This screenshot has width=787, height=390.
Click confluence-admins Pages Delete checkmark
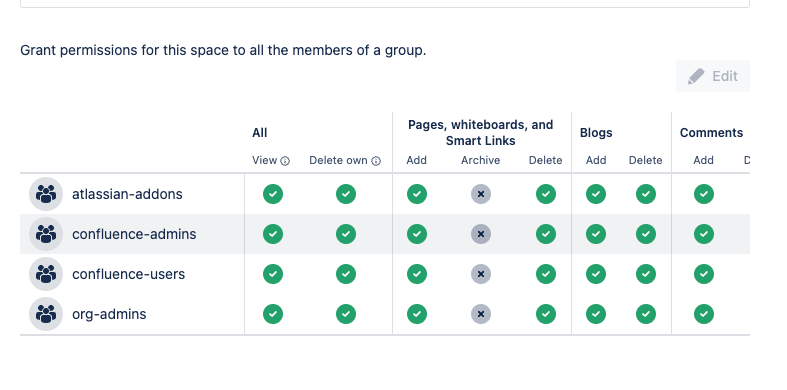point(546,234)
